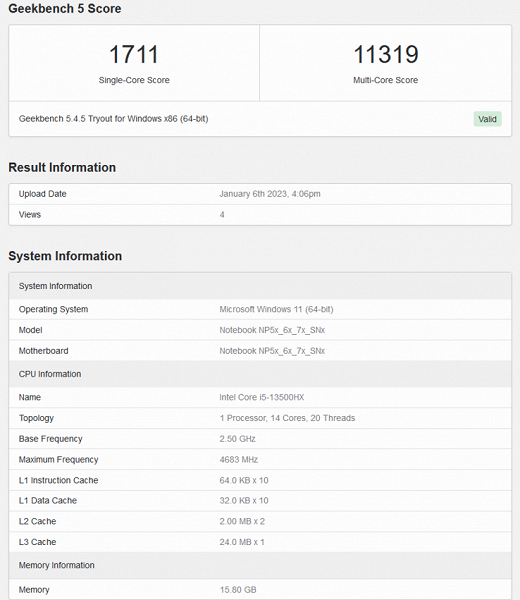Click the 1711 single-core score

tap(134, 54)
